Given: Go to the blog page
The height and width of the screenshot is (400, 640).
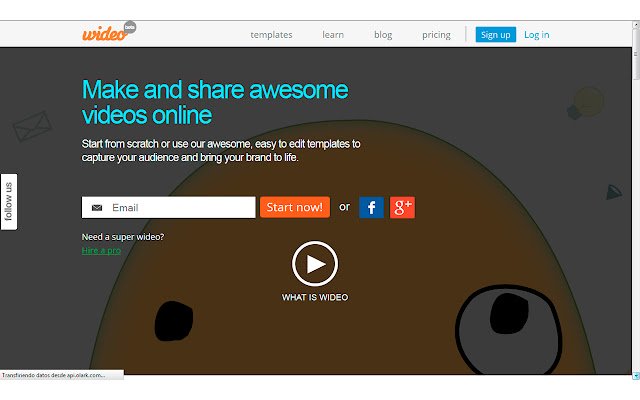Looking at the screenshot, I should (x=383, y=35).
